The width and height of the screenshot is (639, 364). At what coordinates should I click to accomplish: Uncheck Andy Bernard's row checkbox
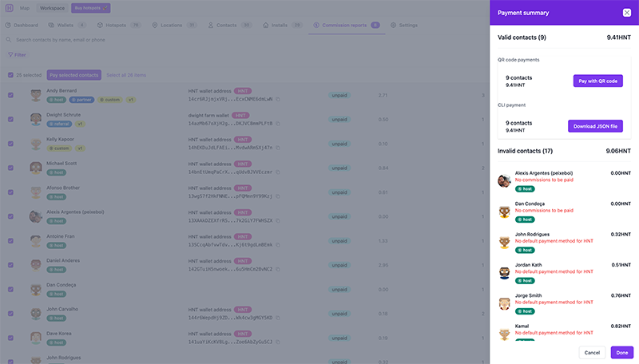click(x=10, y=95)
